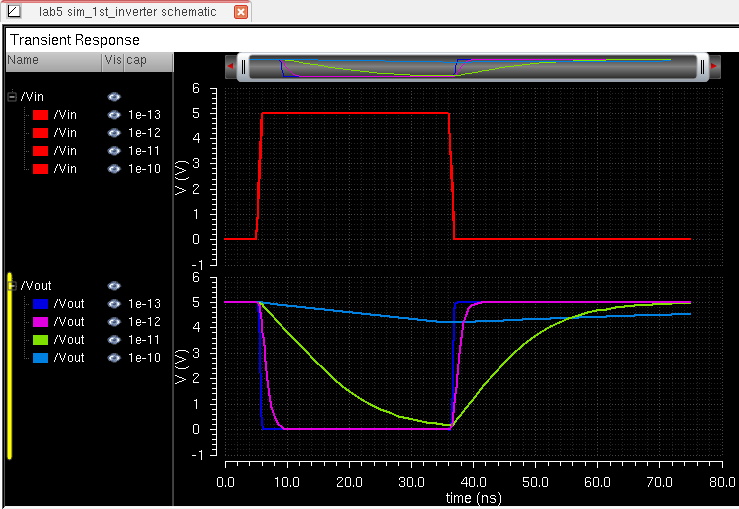Click the eye icon for /Vin 1e-11

pyautogui.click(x=114, y=151)
